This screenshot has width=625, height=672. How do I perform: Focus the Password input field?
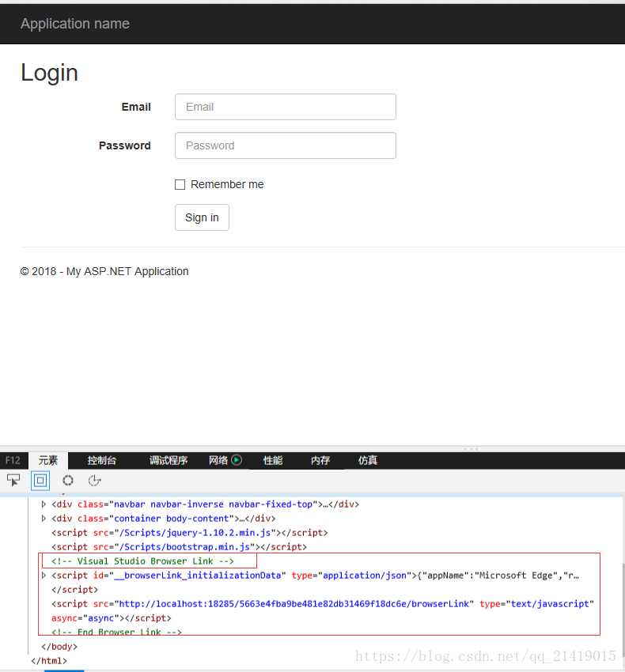tap(286, 145)
